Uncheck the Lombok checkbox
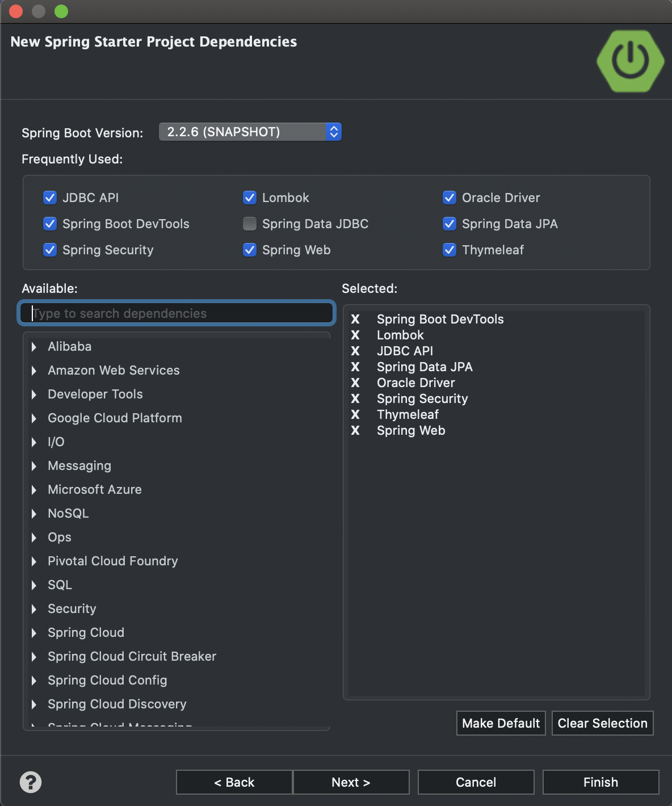The width and height of the screenshot is (672, 806). (250, 198)
